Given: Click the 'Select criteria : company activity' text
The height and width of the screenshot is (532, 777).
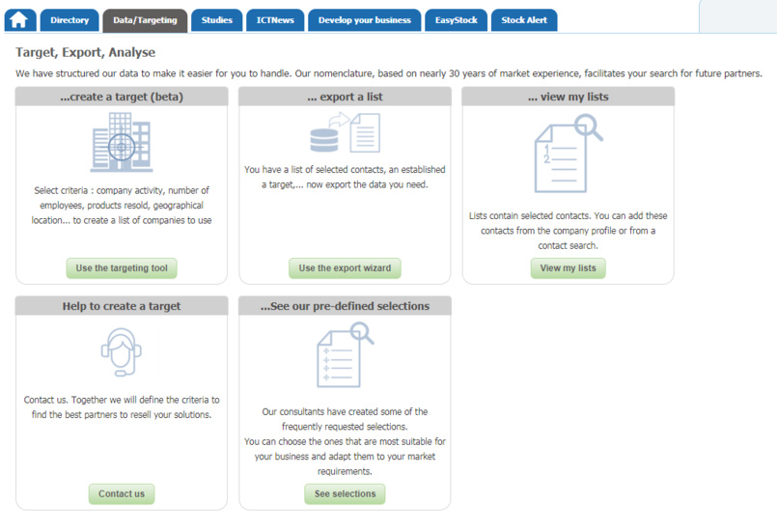Looking at the screenshot, I should (99, 190).
